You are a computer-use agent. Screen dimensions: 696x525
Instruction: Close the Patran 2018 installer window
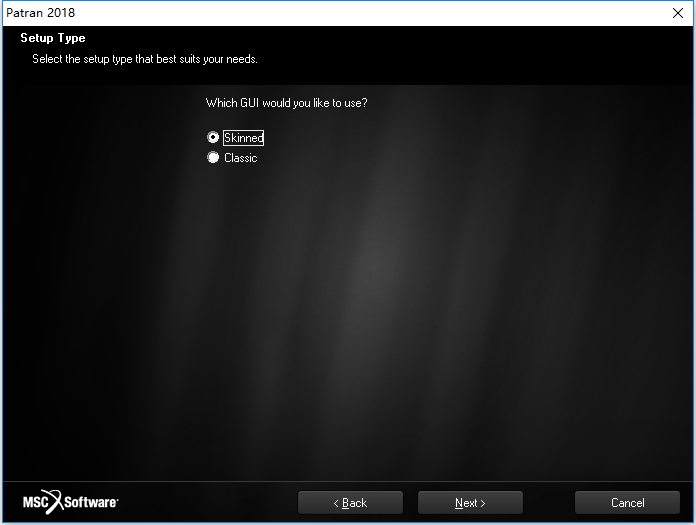[x=678, y=13]
